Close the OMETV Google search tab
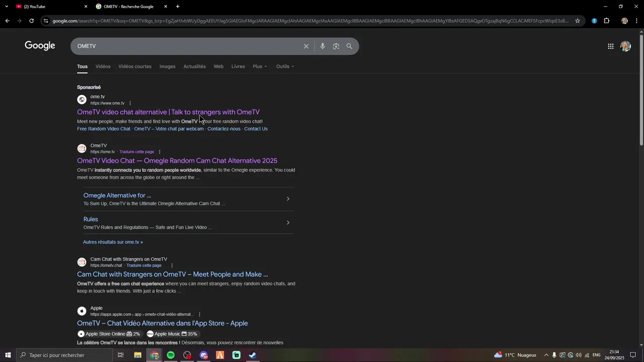The width and height of the screenshot is (644, 362). pyautogui.click(x=166, y=7)
